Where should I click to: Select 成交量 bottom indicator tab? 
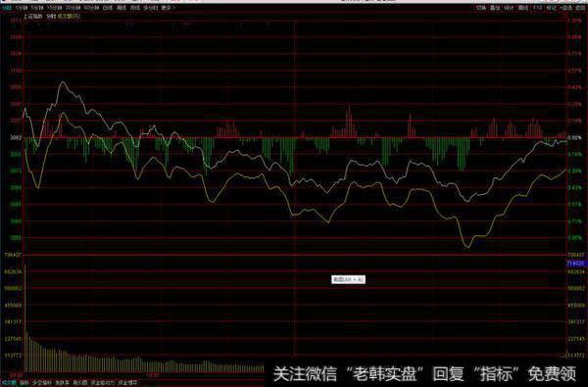[9, 383]
